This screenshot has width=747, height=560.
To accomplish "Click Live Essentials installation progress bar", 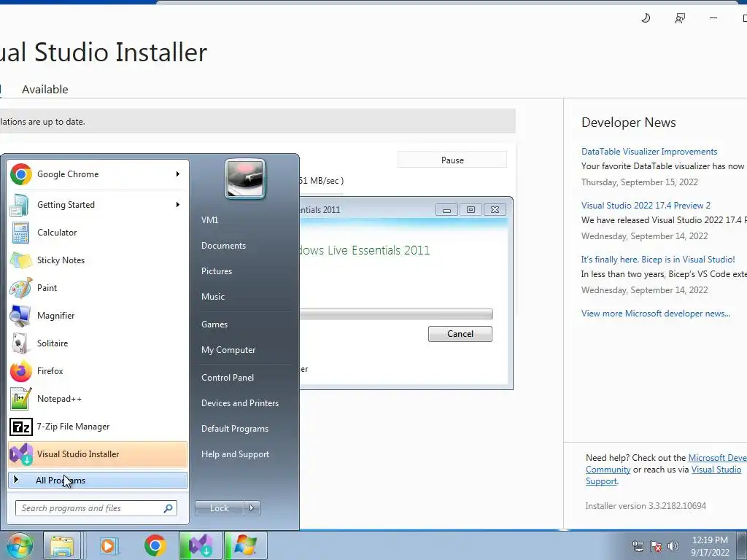I will [x=396, y=314].
